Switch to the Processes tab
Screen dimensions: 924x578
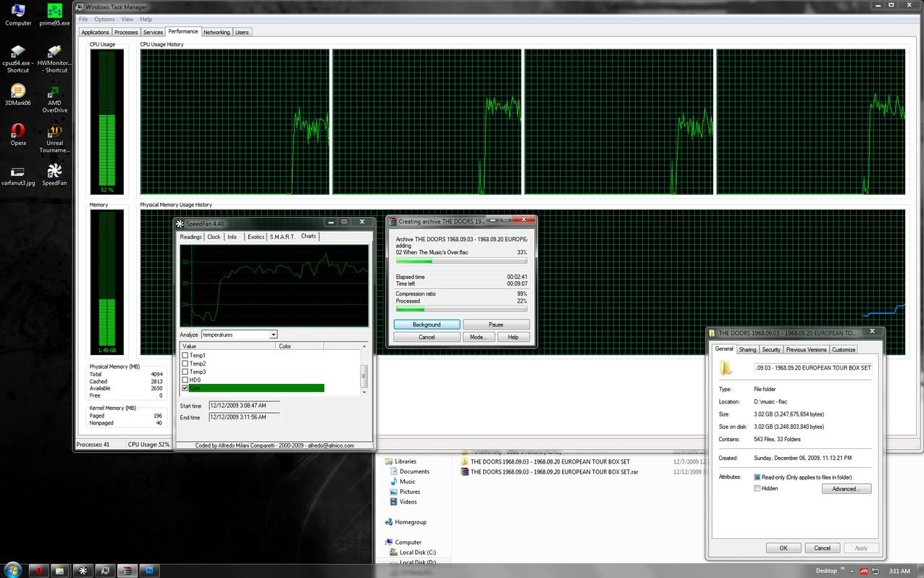(126, 33)
